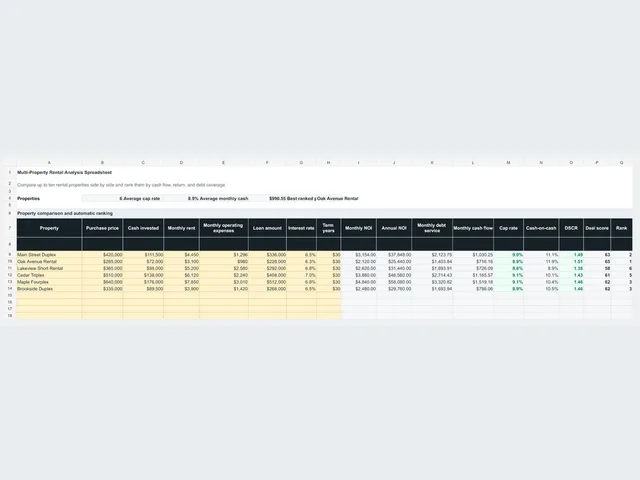Click the 'Purchase price' header cell
The width and height of the screenshot is (640, 480).
point(102,228)
